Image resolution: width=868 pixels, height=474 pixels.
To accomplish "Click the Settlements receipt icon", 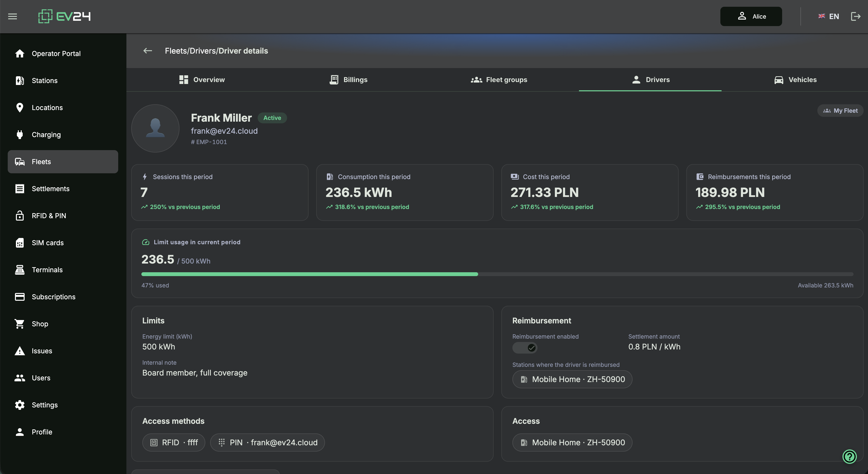I will 20,189.
